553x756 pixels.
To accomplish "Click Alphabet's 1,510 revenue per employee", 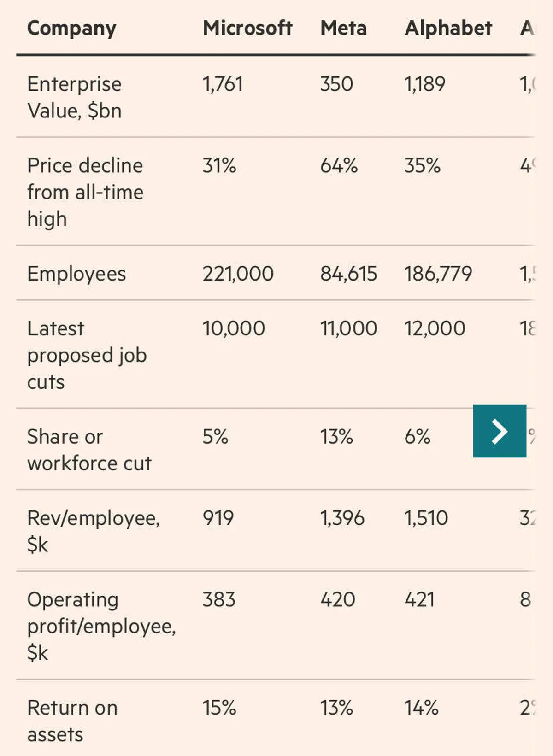I will coord(426,518).
